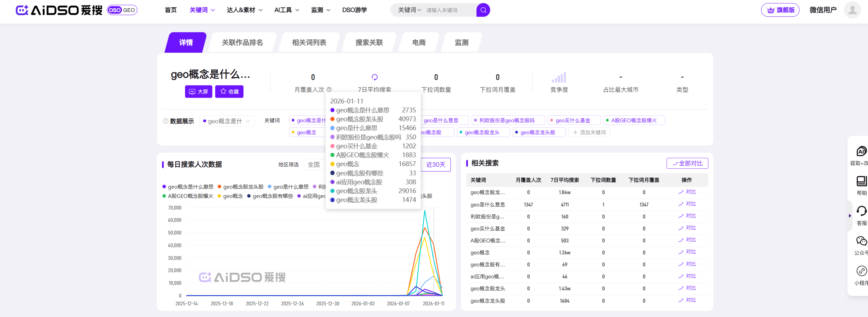Viewport: 868px width, 317px height.
Task: Click the purple search magnifier button
Action: coord(483,10)
